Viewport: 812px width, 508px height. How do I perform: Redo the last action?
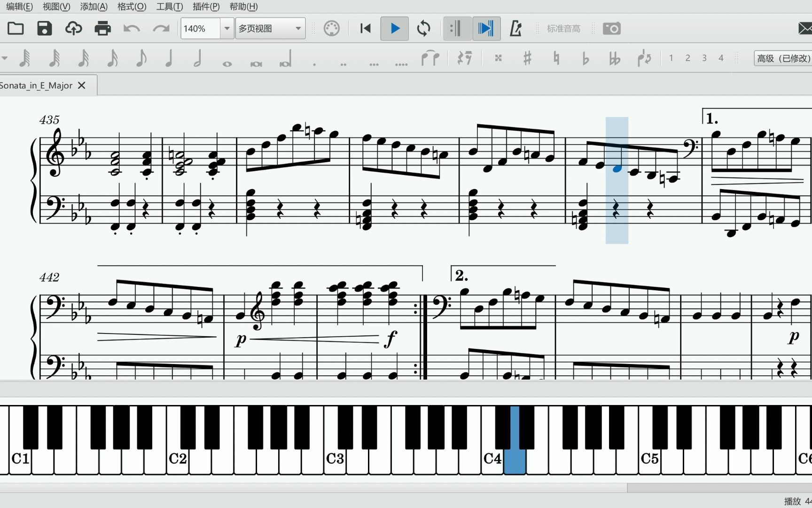[x=161, y=29]
